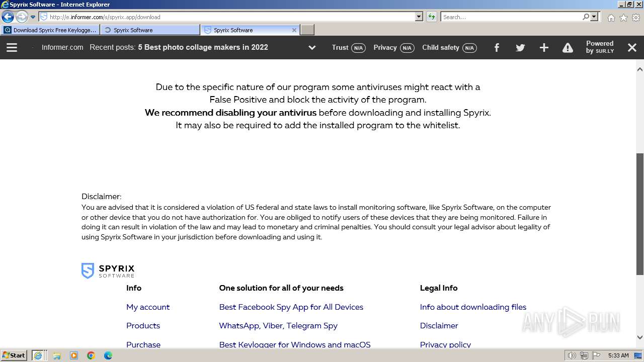The image size is (644, 362).
Task: Open File Explorer folder taskbar icon
Action: pyautogui.click(x=57, y=355)
